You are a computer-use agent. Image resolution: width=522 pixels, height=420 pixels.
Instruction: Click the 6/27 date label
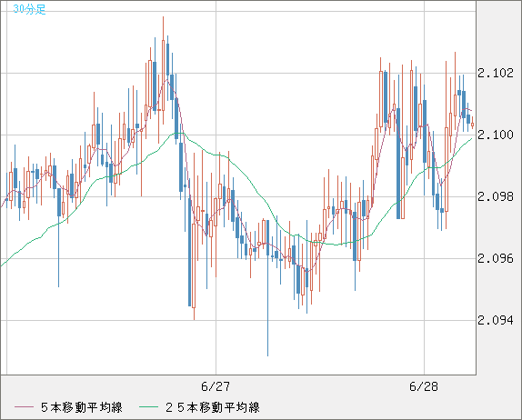point(216,386)
